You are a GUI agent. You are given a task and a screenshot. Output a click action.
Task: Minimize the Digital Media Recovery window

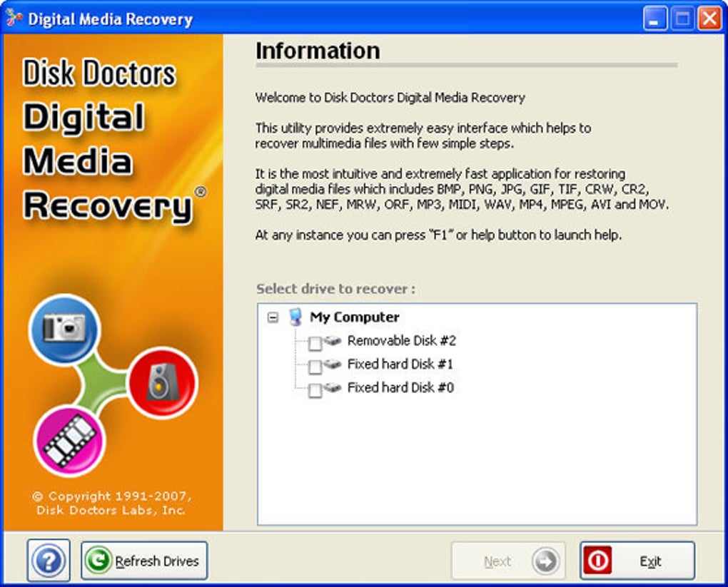click(654, 19)
